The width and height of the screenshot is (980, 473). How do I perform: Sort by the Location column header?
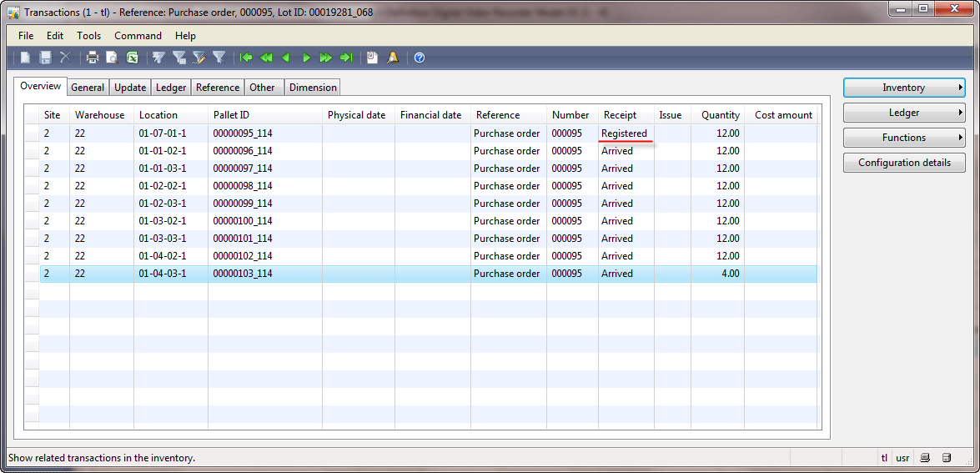point(171,115)
